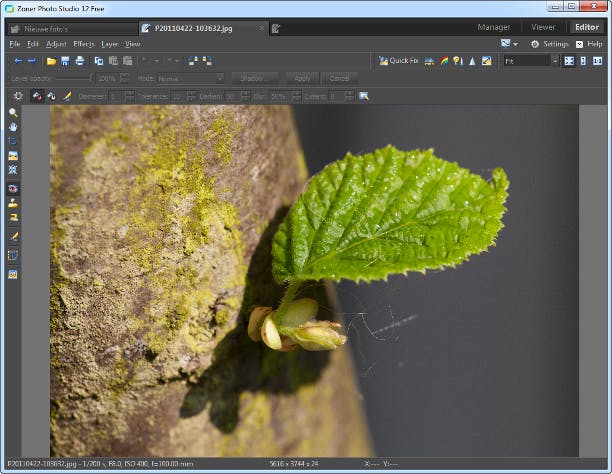This screenshot has height=474, width=612.
Task: Switch to the Viewer tab
Action: 543,27
